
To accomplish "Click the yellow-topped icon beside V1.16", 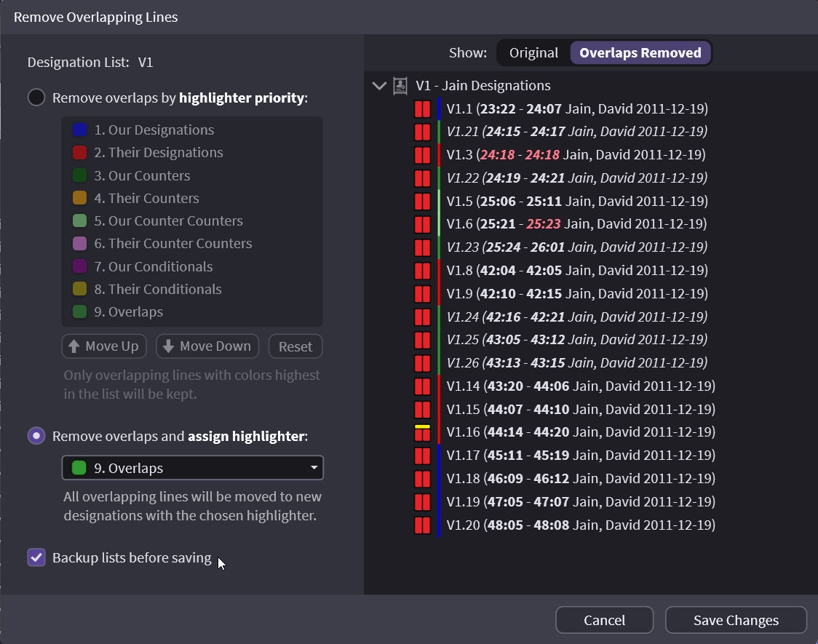I will [422, 432].
